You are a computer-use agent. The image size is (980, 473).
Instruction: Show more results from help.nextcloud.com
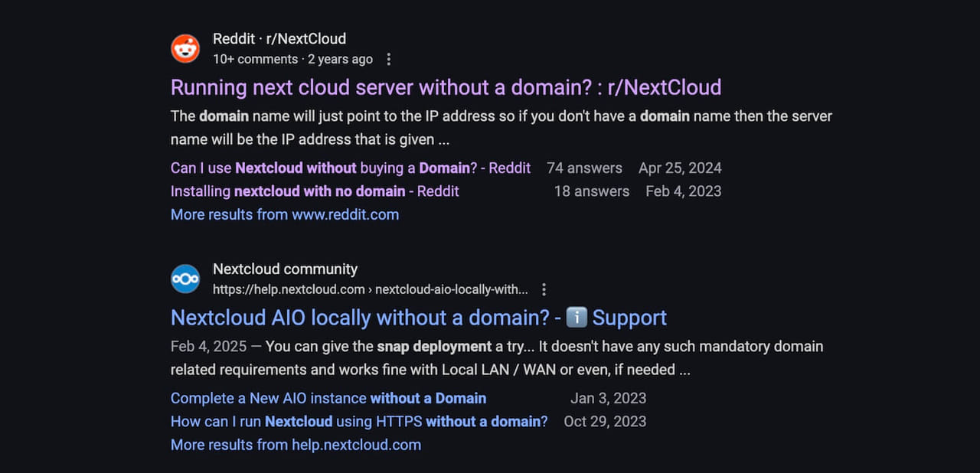pyautogui.click(x=295, y=445)
